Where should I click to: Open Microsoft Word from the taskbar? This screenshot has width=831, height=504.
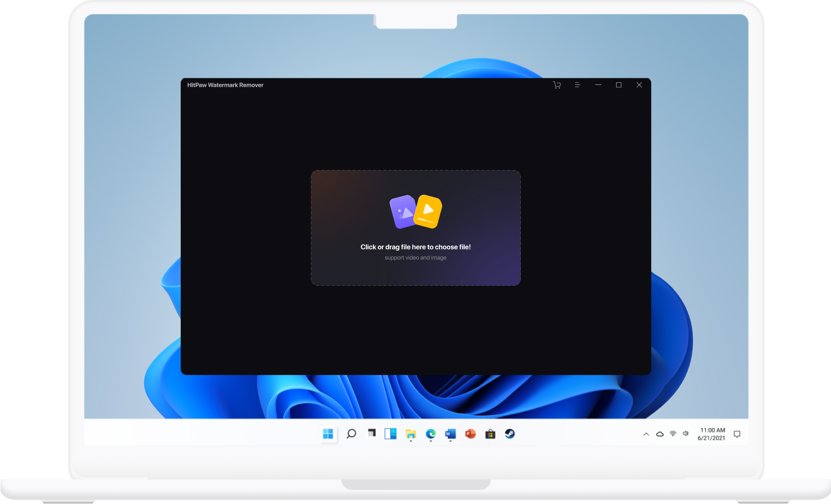click(x=450, y=434)
